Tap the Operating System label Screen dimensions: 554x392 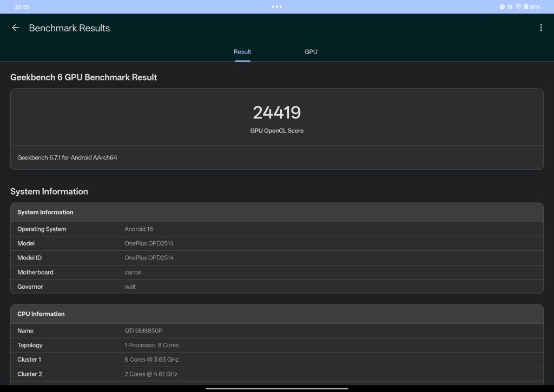[x=42, y=229]
